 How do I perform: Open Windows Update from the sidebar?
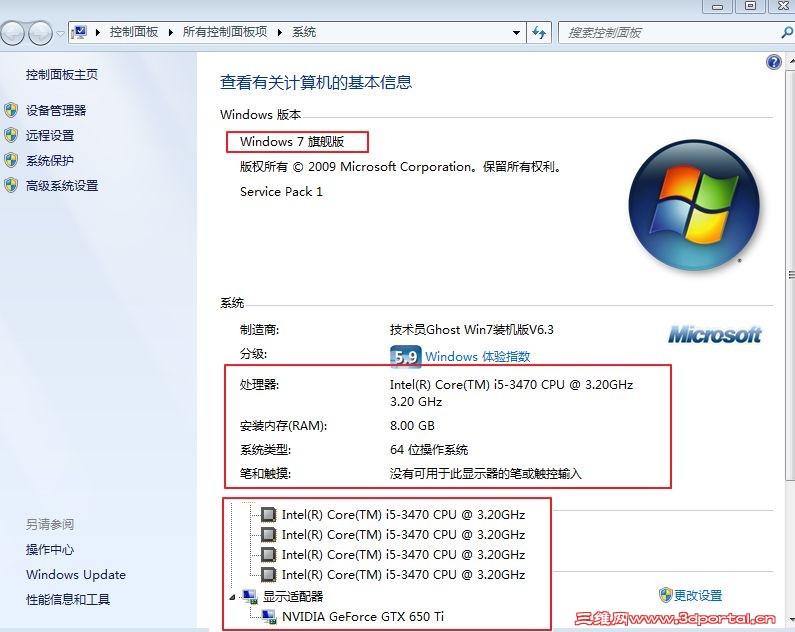76,574
